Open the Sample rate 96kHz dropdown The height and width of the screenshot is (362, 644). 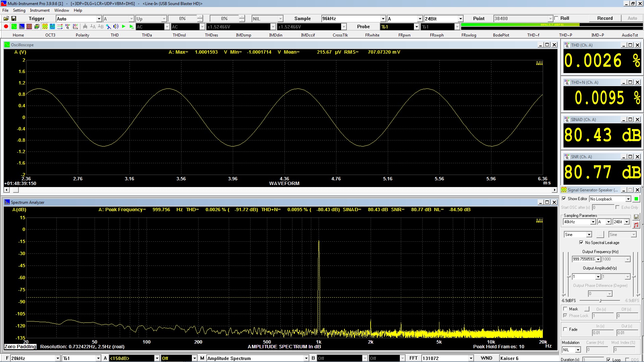coord(383,19)
